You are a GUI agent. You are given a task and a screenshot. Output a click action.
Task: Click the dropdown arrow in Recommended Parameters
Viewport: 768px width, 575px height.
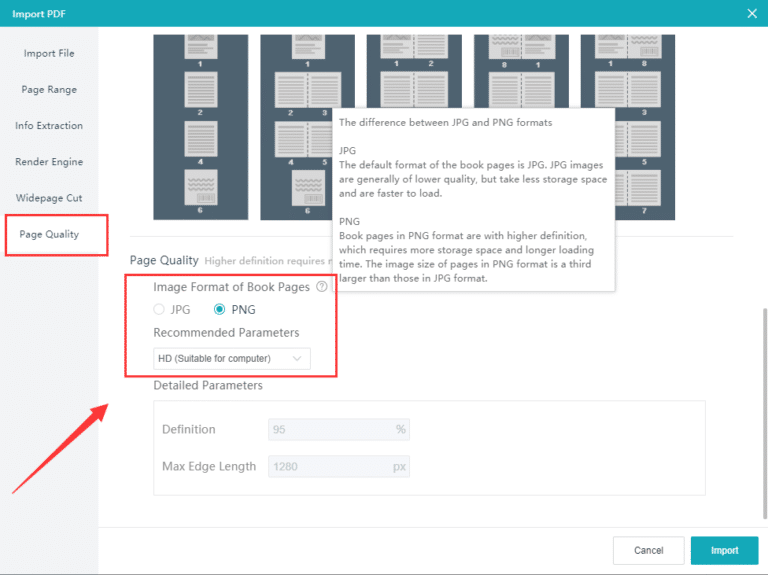(296, 358)
